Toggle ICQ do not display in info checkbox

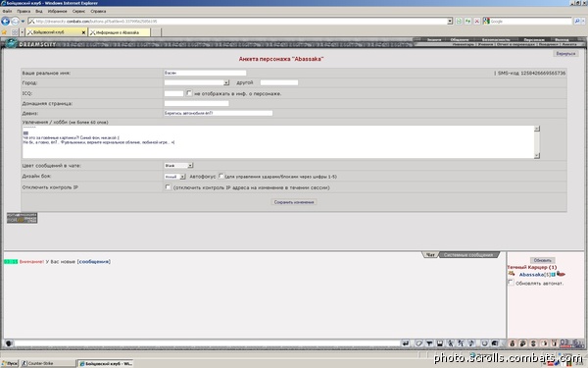pyautogui.click(x=189, y=93)
